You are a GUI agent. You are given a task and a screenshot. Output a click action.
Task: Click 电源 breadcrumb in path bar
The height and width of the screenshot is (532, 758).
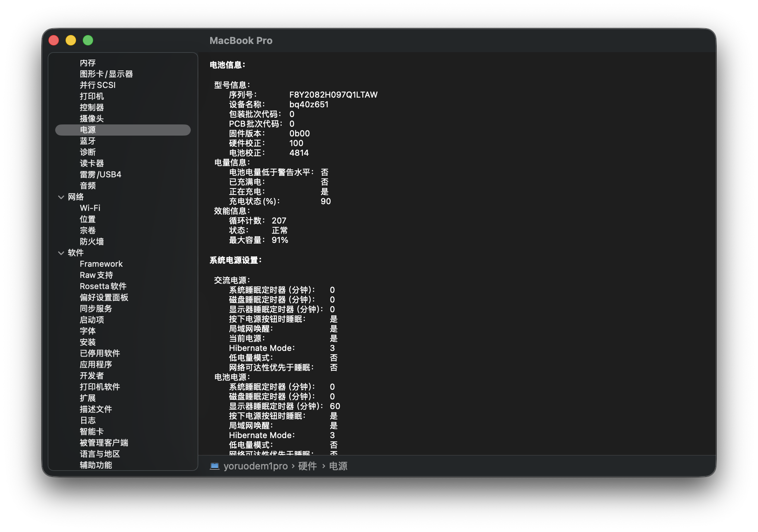pyautogui.click(x=338, y=466)
